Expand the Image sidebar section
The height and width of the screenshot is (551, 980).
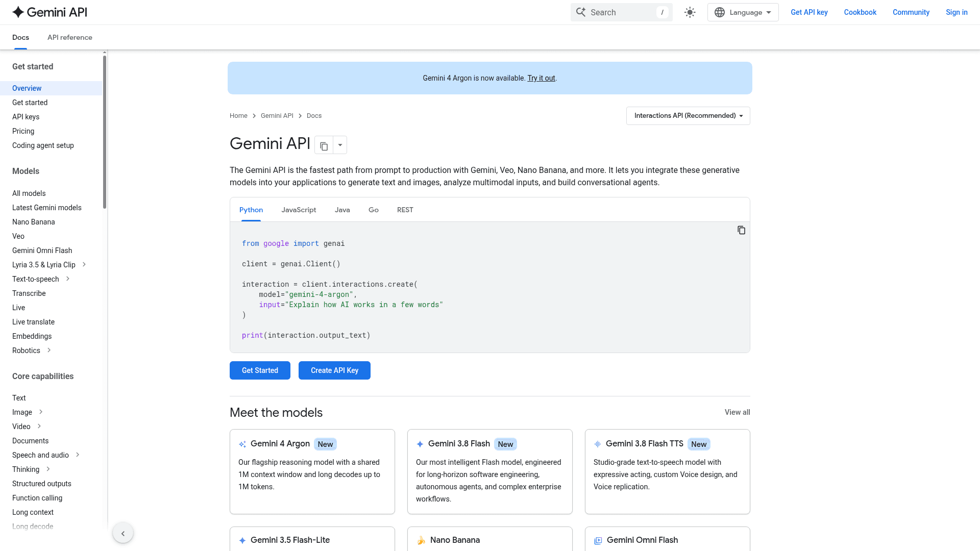[41, 412]
